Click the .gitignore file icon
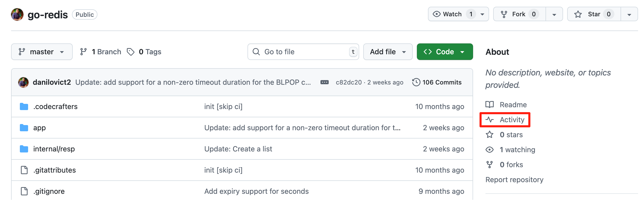 click(24, 191)
